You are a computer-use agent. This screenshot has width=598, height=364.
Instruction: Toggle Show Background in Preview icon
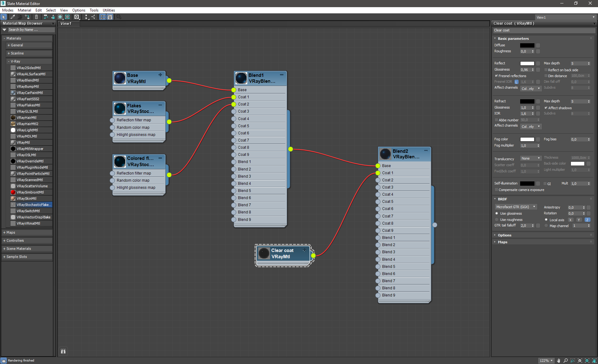tap(67, 17)
